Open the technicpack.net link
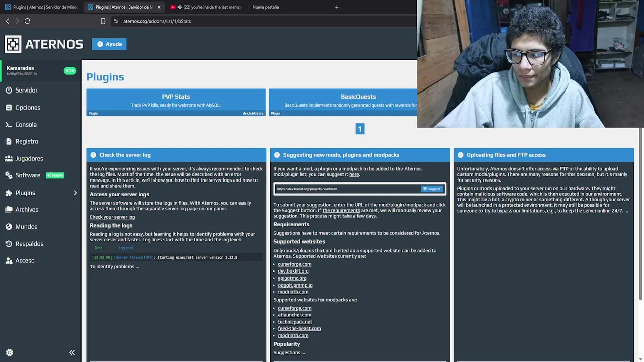Viewport: 644px width, 362px height. [295, 322]
